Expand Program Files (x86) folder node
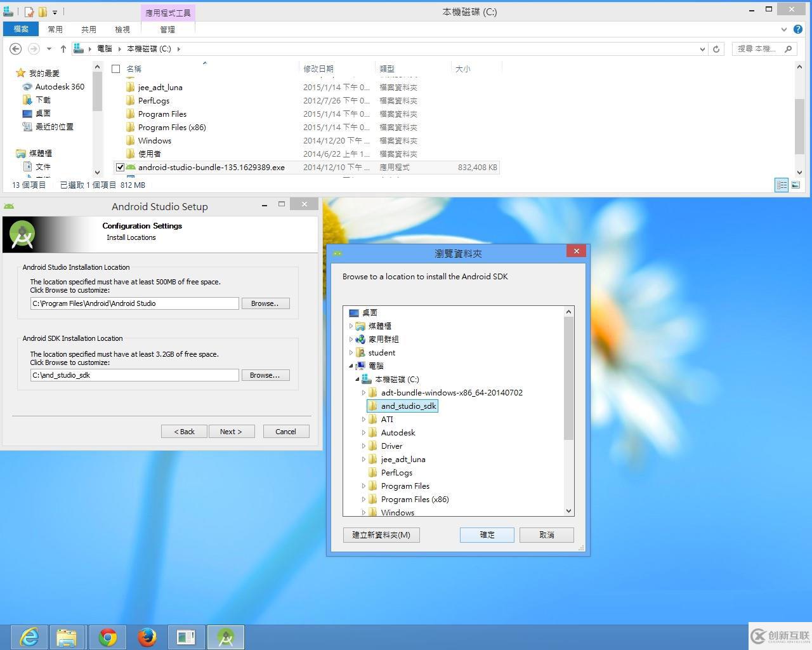This screenshot has width=812, height=650. pyautogui.click(x=363, y=499)
